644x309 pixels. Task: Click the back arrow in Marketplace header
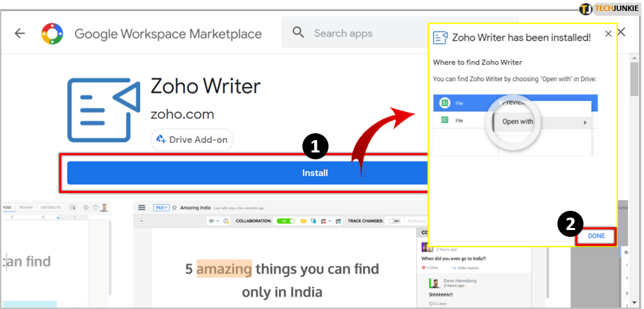click(x=19, y=33)
